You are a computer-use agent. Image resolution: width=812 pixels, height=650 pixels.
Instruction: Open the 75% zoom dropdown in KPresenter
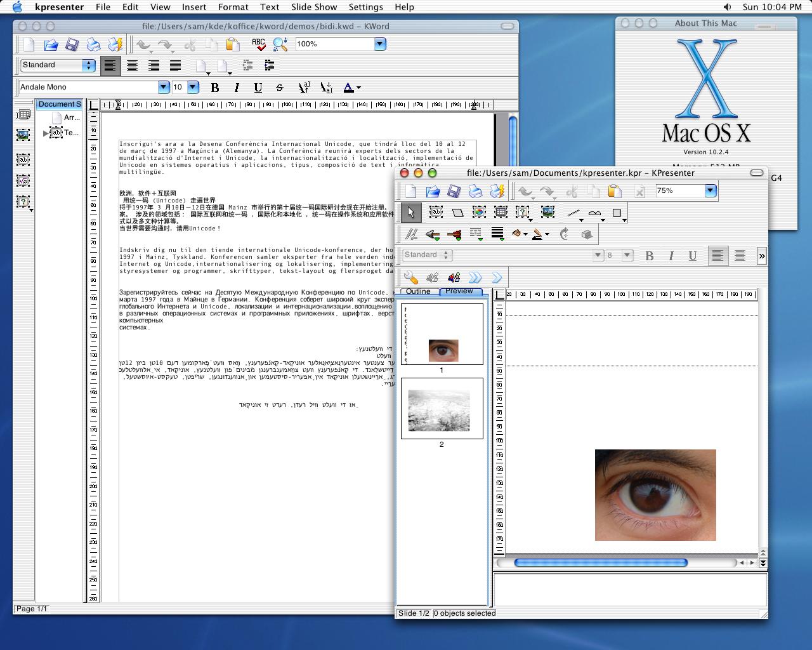(710, 190)
